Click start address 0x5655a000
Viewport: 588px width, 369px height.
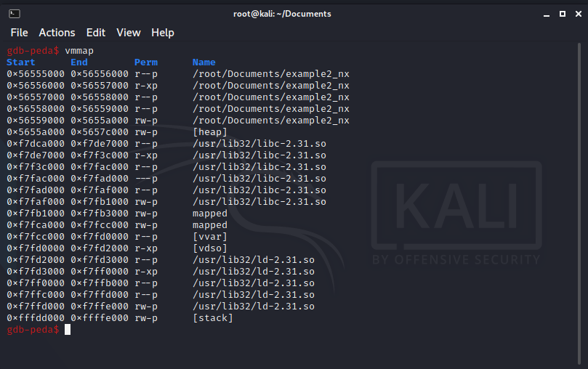36,132
